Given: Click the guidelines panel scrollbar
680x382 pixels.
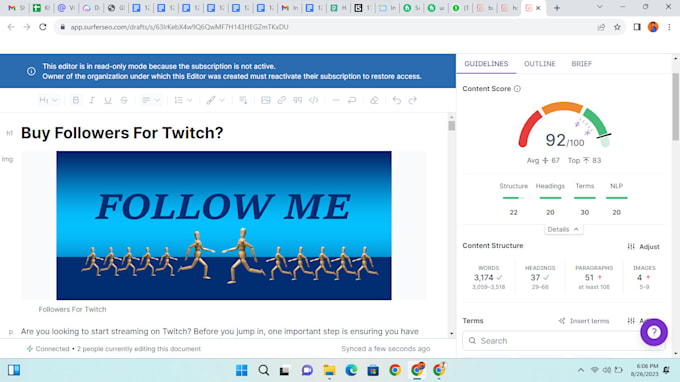Looking at the screenshot, I should (676, 107).
